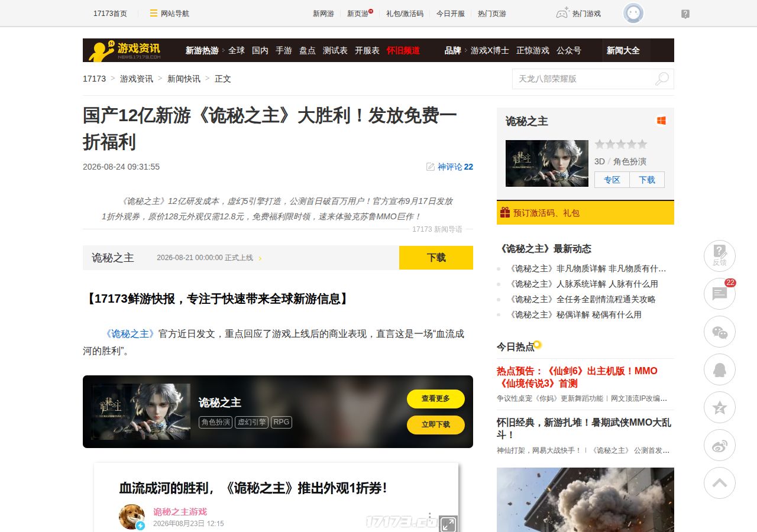The width and height of the screenshot is (757, 532).
Task: Share article via QQ penguin icon
Action: coord(720,369)
